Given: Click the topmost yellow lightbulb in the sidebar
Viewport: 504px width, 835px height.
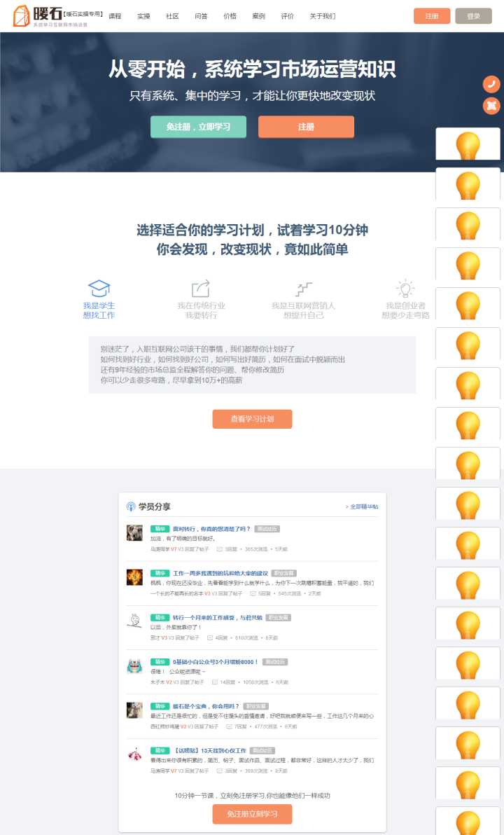Looking at the screenshot, I should click(x=468, y=144).
